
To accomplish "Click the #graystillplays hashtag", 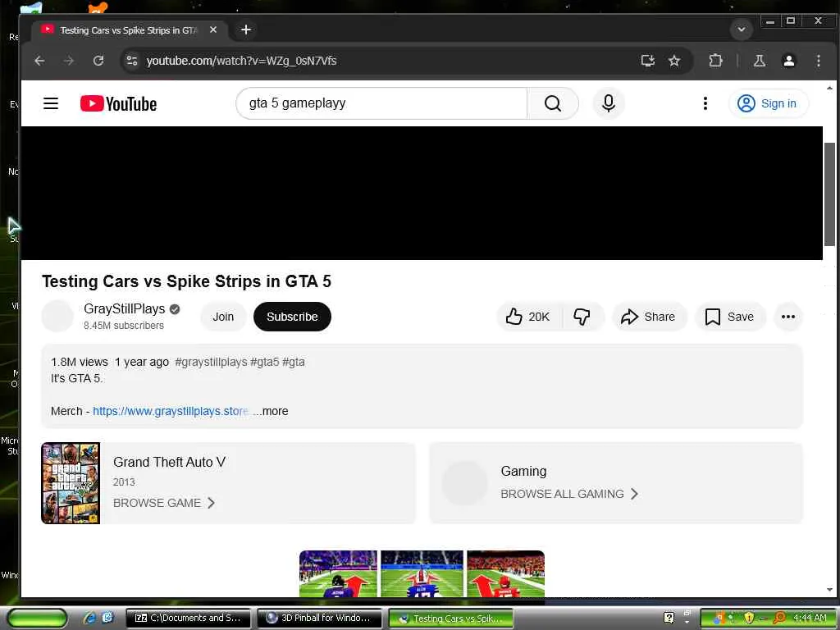I will click(211, 362).
